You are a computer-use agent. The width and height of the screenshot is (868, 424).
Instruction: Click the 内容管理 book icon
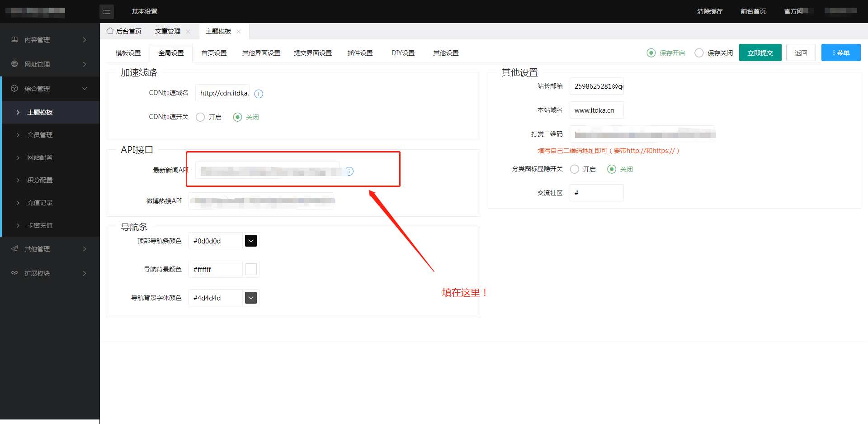[14, 40]
